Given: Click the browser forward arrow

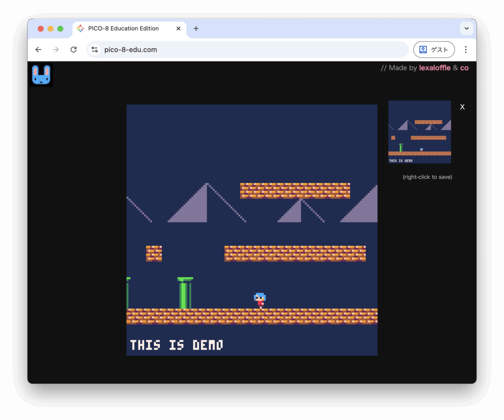Looking at the screenshot, I should tap(56, 50).
